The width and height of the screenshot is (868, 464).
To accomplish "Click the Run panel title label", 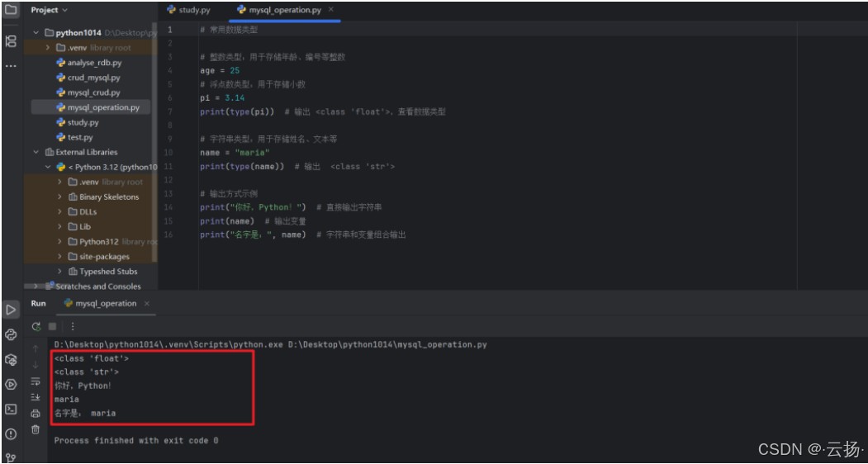I will (38, 304).
